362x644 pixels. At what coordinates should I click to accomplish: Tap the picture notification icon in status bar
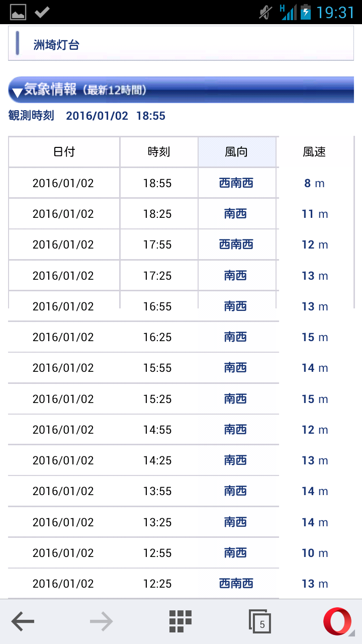[x=18, y=12]
